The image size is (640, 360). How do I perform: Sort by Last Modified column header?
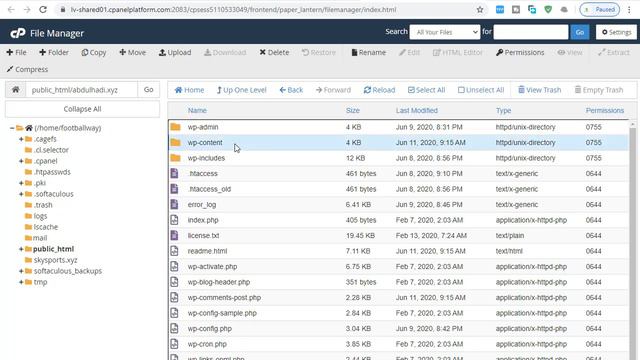[x=417, y=110]
